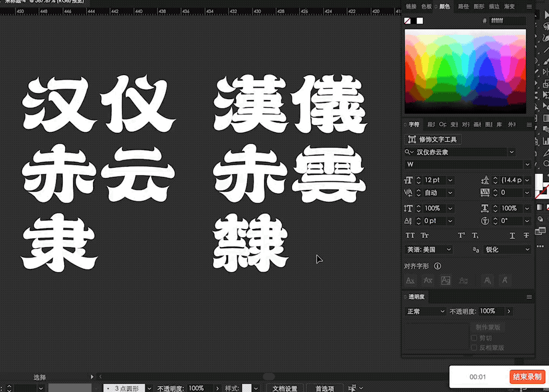Open 首选项 from control bar
The image size is (549, 392).
325,388
